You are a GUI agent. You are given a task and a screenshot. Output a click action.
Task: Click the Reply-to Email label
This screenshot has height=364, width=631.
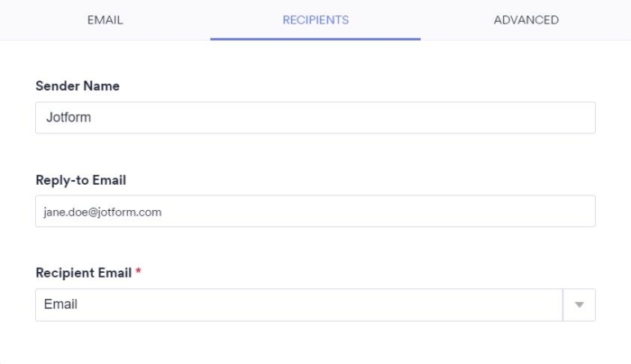point(80,180)
